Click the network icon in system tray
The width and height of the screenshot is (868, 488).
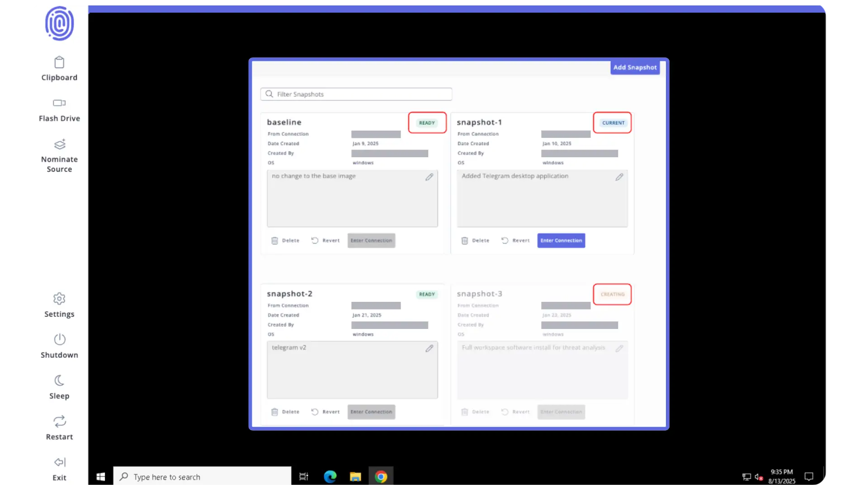(746, 477)
